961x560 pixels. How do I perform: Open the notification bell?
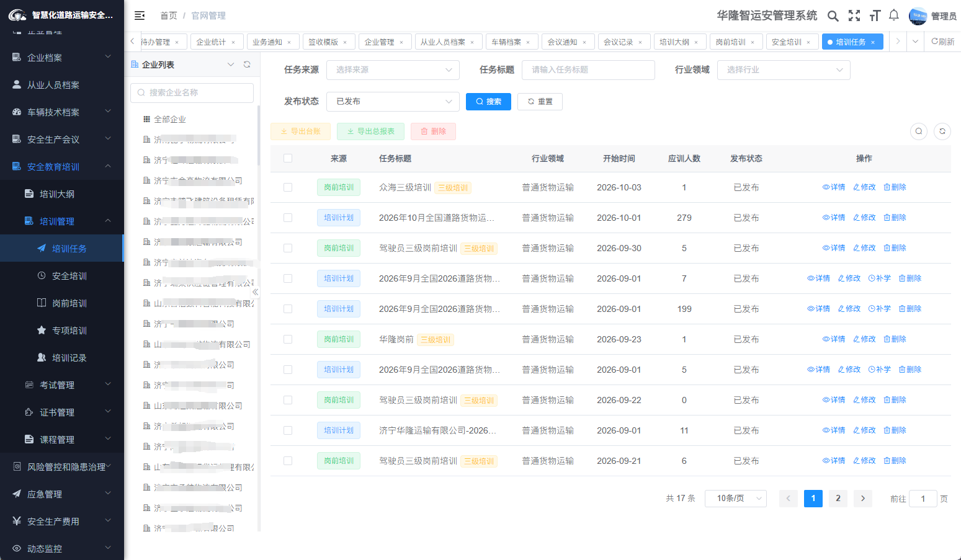click(x=894, y=16)
